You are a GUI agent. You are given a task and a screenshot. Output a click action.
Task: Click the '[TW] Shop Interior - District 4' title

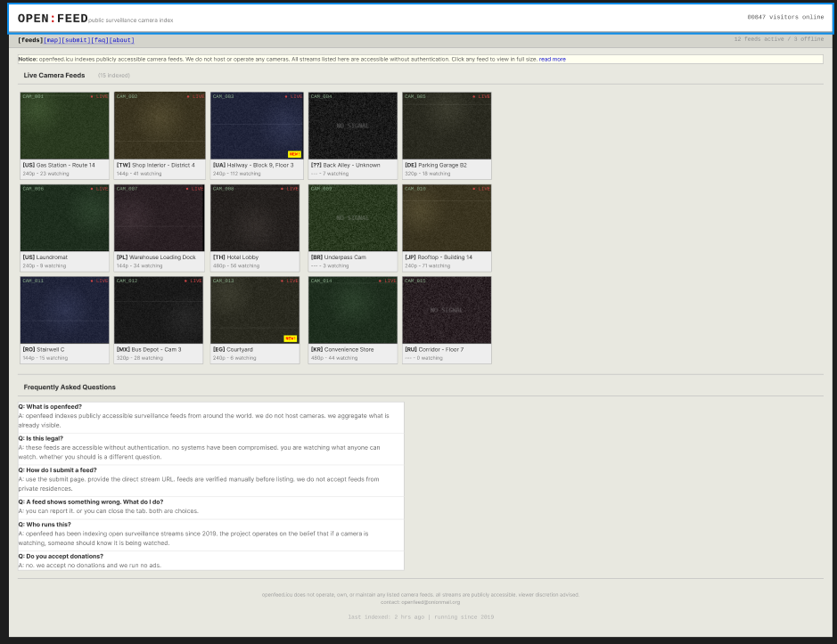tap(156, 166)
